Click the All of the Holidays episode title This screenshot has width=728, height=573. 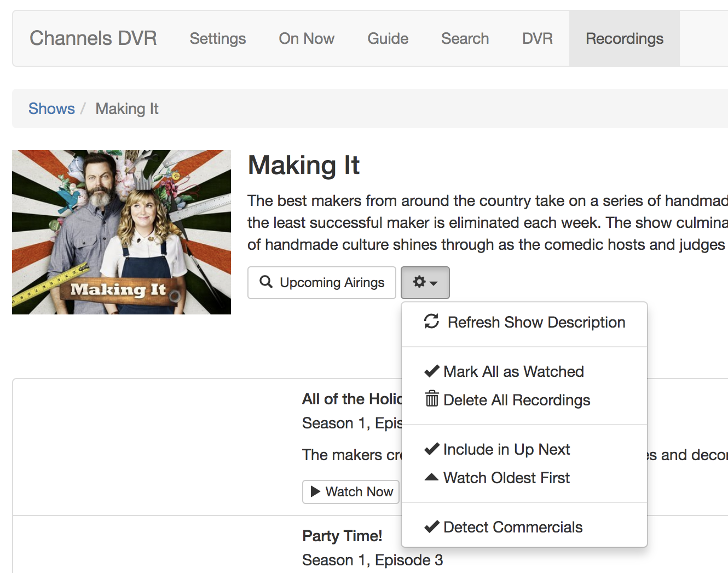tap(352, 399)
